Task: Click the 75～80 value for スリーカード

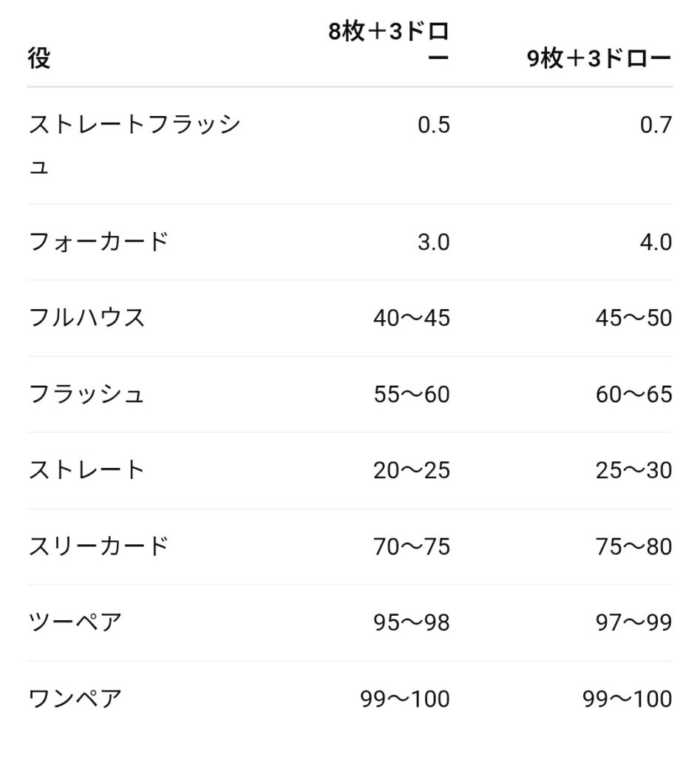Action: [x=633, y=546]
